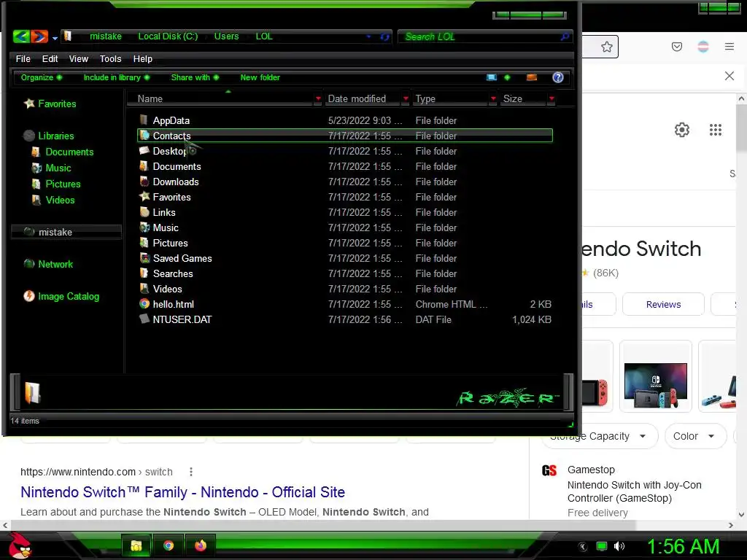Open Firefox Pocket save icon
747x560 pixels.
[676, 47]
